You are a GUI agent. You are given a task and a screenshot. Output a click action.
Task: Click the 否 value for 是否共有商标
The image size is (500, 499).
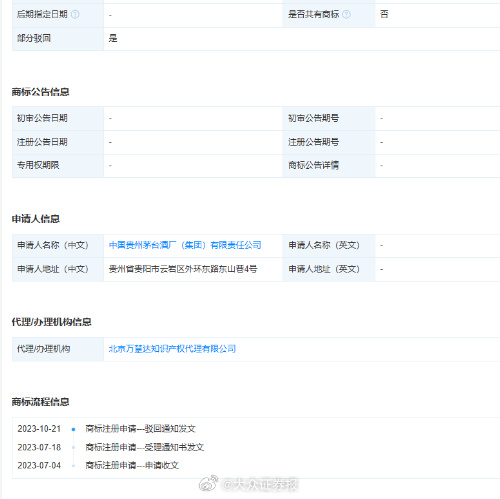click(384, 14)
